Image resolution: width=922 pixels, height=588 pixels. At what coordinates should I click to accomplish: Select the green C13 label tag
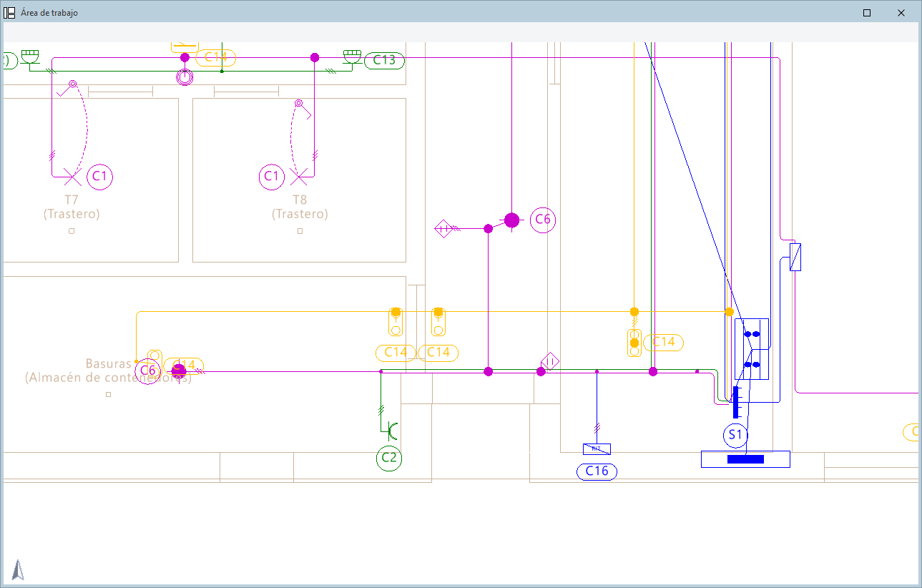click(384, 60)
